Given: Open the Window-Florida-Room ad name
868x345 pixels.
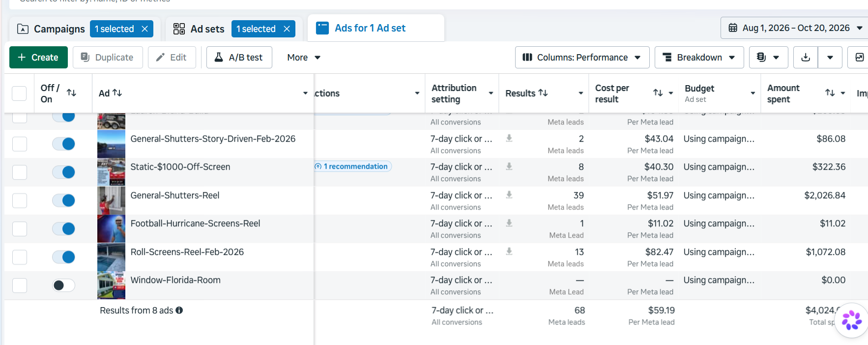Looking at the screenshot, I should tap(175, 280).
